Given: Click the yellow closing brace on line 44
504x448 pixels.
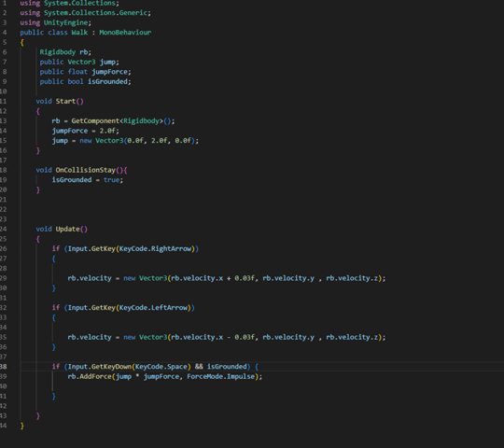Looking at the screenshot, I should [21, 426].
